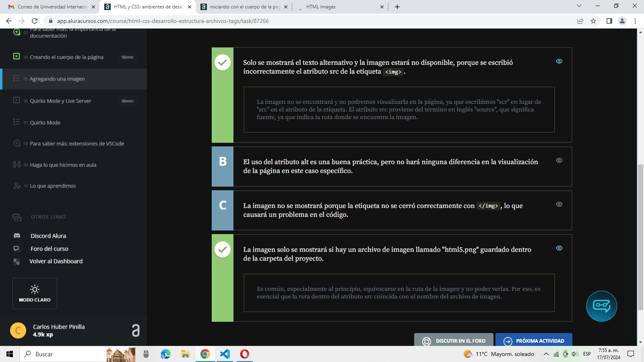Switch to HTML y CSS ambientes tab
644x362 pixels.
coord(147,7)
